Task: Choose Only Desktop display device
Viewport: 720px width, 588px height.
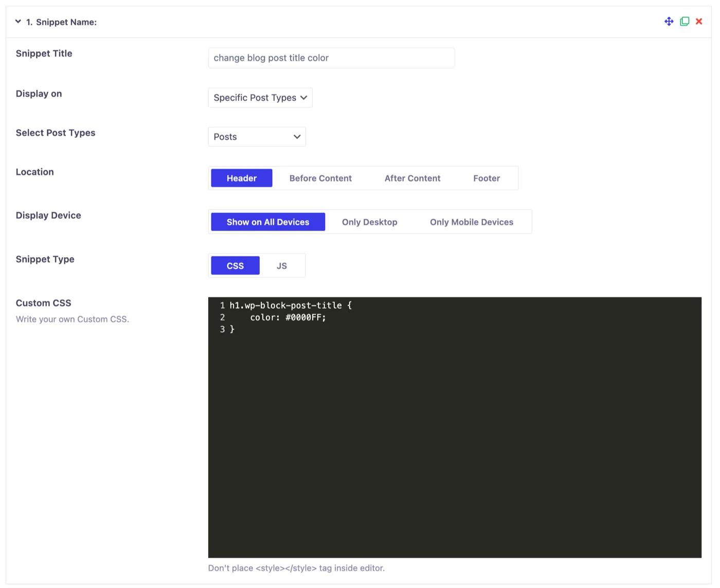Action: (x=370, y=222)
